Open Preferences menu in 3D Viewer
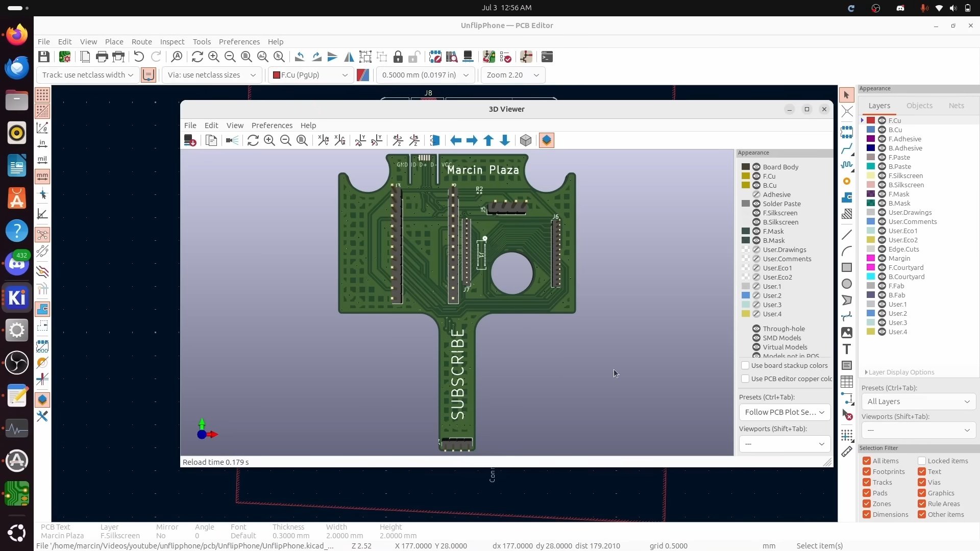Viewport: 980px width, 551px height. (x=272, y=126)
